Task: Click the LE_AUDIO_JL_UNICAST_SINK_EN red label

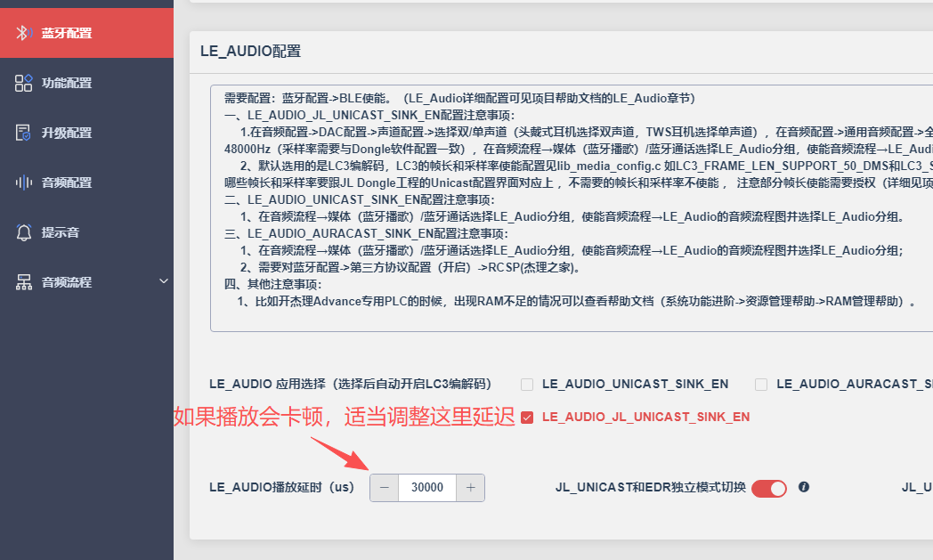Action: point(645,418)
